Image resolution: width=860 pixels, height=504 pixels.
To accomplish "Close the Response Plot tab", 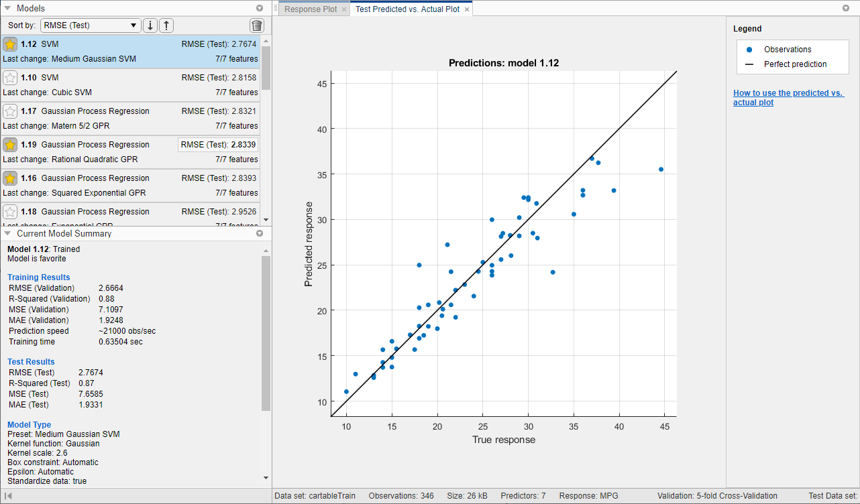I will (x=344, y=10).
